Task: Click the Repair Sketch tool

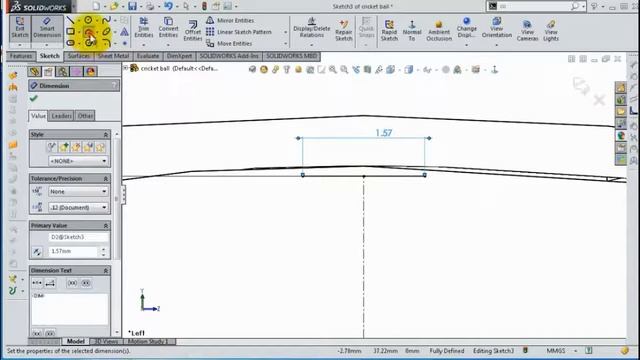Action: coord(344,30)
